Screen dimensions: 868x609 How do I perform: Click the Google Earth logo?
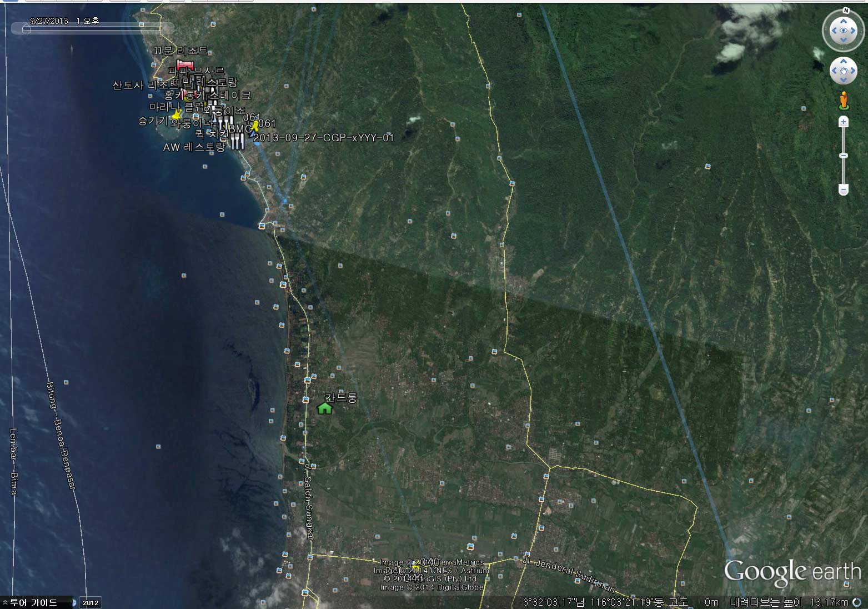[x=792, y=572]
